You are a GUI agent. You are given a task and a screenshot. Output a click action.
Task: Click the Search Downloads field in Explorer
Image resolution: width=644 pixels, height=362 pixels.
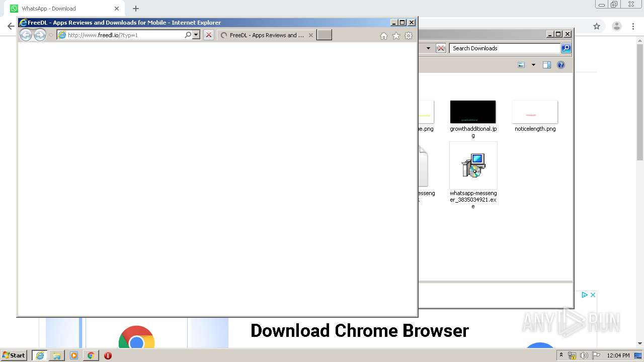coord(505,48)
